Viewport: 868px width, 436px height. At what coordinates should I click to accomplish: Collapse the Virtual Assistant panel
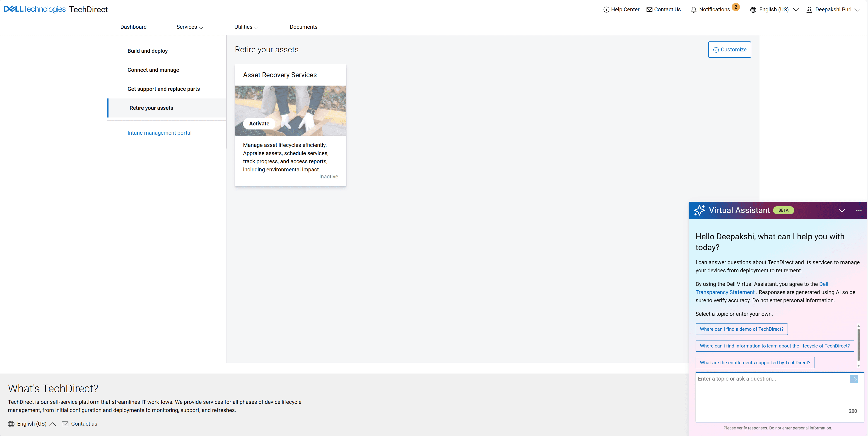coord(842,210)
